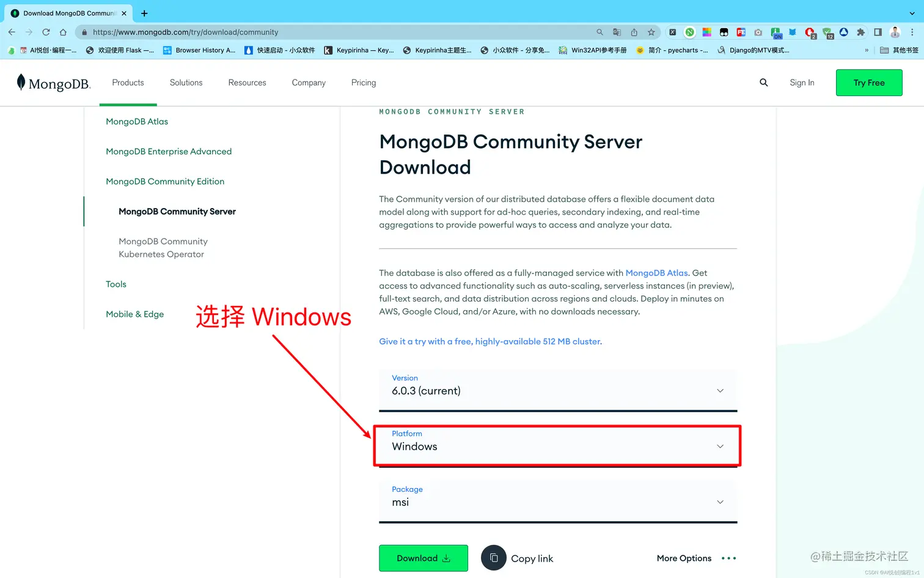
Task: Open the Tampermonkey extension icon
Action: (724, 32)
